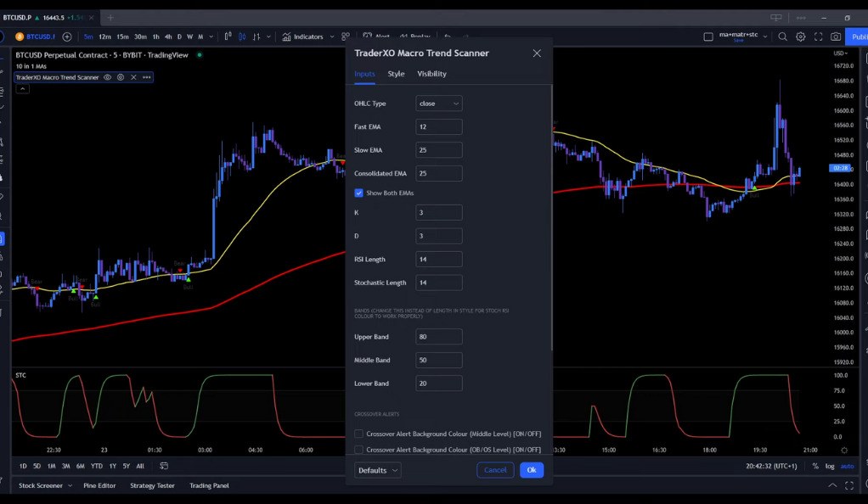Open the Indicators menu button
Viewport: 868px width, 504px height.
(x=303, y=36)
